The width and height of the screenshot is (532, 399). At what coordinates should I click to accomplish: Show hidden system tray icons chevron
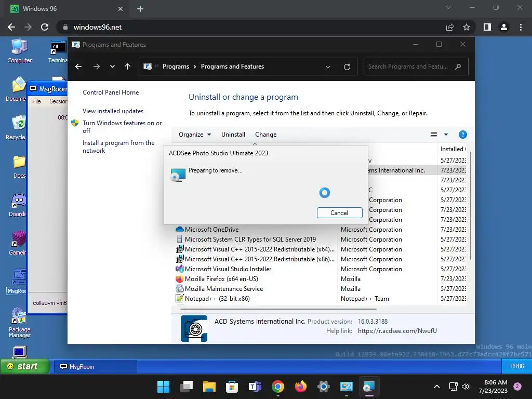pyautogui.click(x=437, y=387)
